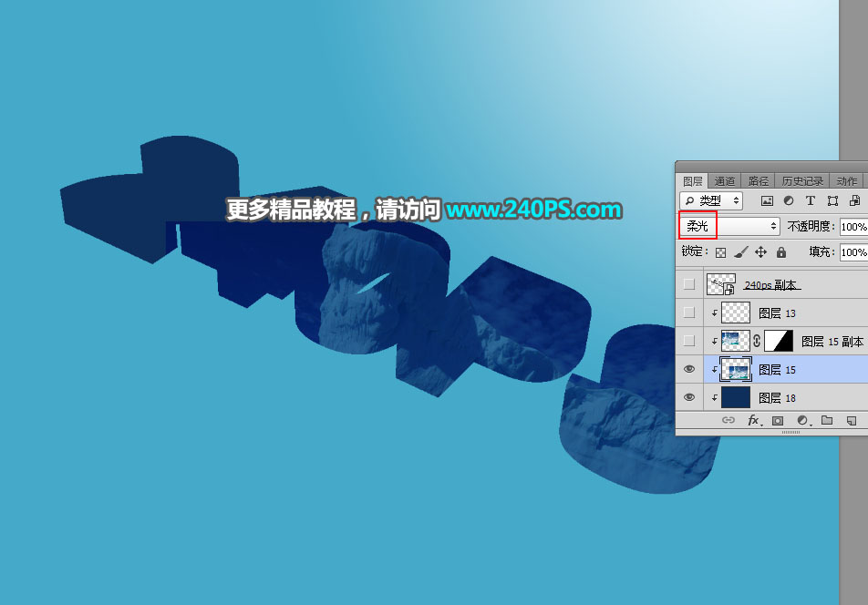The image size is (868, 605).
Task: Click the 图层 15 副本 image thumbnail
Action: (x=736, y=341)
